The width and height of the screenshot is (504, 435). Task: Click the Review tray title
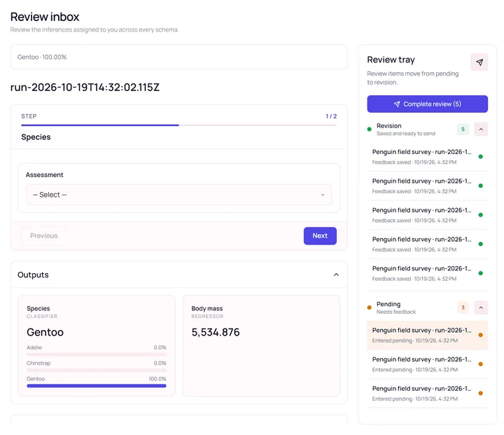click(x=391, y=60)
